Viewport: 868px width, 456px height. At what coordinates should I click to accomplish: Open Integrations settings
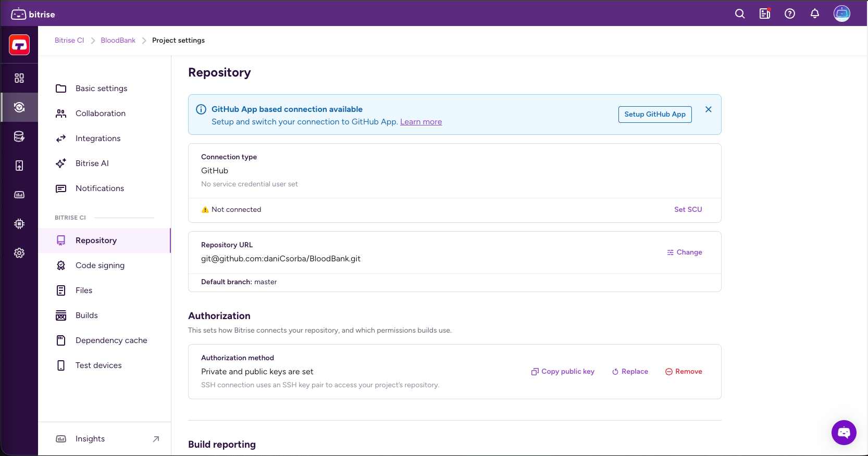coord(105,138)
